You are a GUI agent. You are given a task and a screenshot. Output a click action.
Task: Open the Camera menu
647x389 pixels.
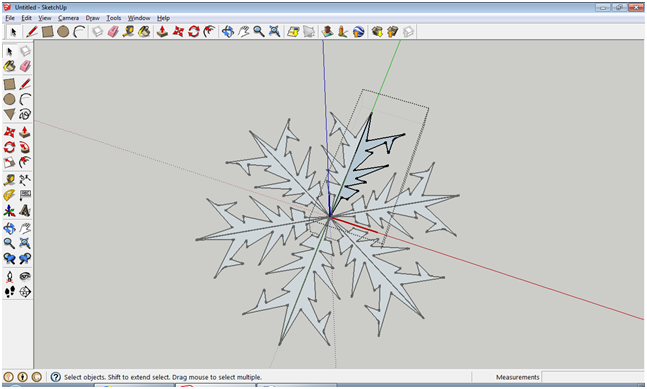(x=68, y=18)
